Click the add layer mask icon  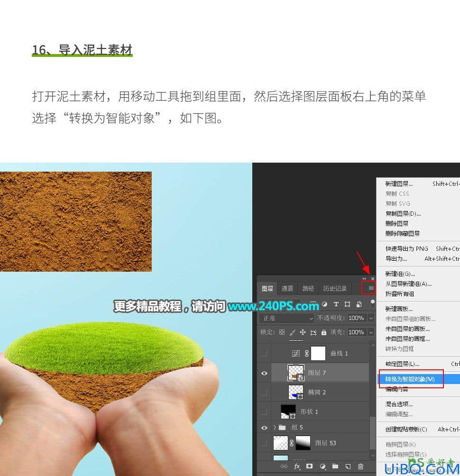[x=309, y=466]
